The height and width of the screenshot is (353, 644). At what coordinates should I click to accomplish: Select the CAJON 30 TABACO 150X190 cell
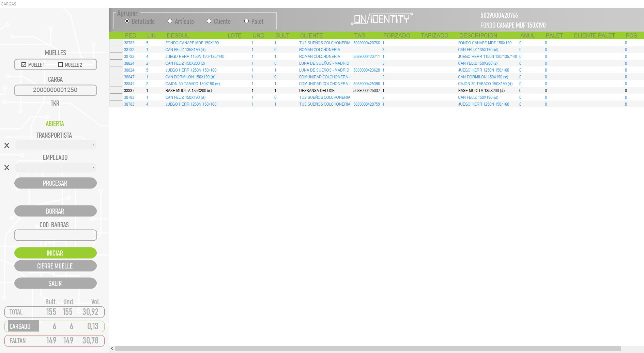coord(193,84)
